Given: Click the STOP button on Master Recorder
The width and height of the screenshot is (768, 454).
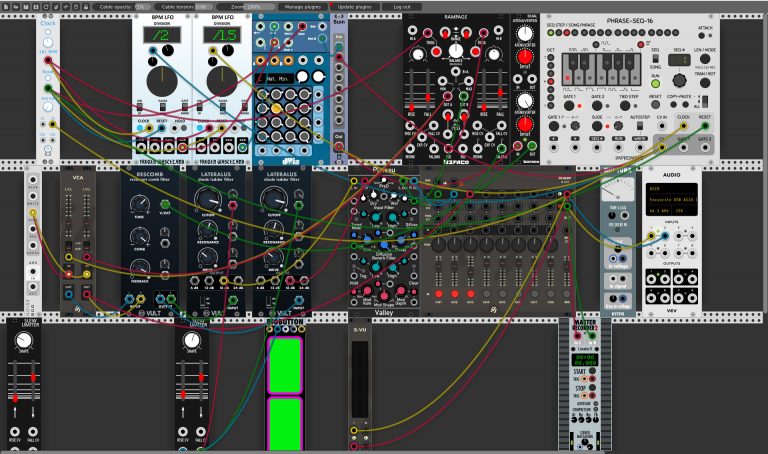Looking at the screenshot, I should pyautogui.click(x=592, y=387).
